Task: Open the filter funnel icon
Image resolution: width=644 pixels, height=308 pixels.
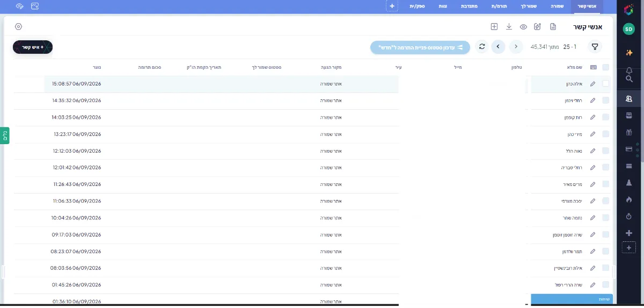Action: (x=595, y=47)
